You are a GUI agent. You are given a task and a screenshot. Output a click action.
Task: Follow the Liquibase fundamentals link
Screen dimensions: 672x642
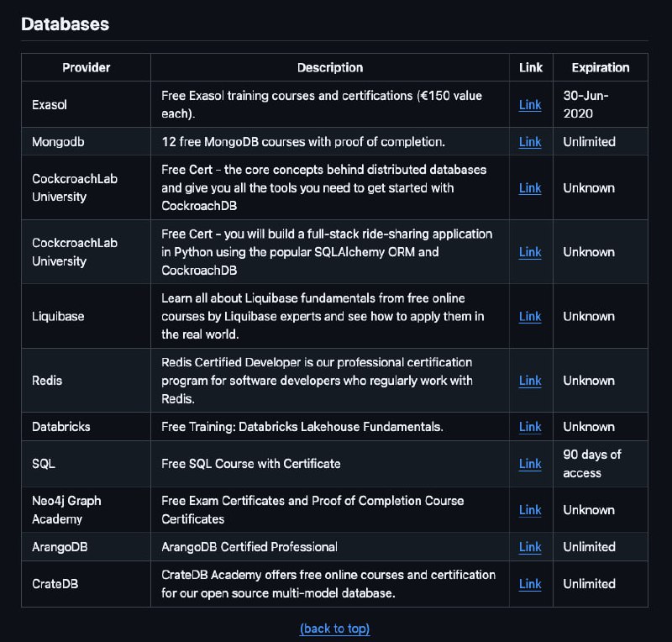coord(530,317)
